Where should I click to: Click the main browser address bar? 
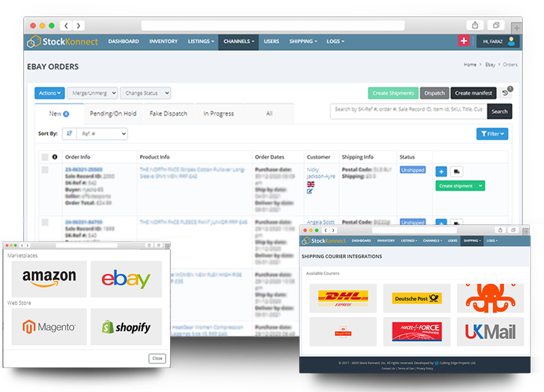click(273, 26)
